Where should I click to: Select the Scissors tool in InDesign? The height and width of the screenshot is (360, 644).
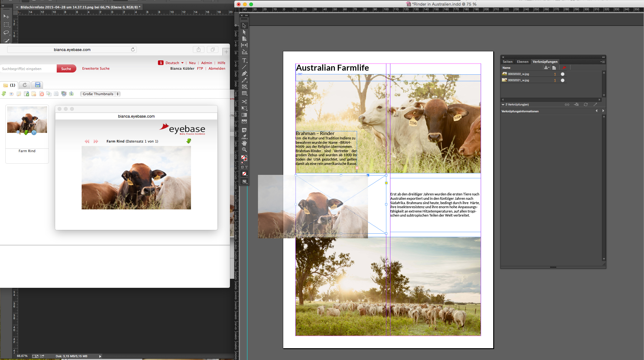click(244, 101)
